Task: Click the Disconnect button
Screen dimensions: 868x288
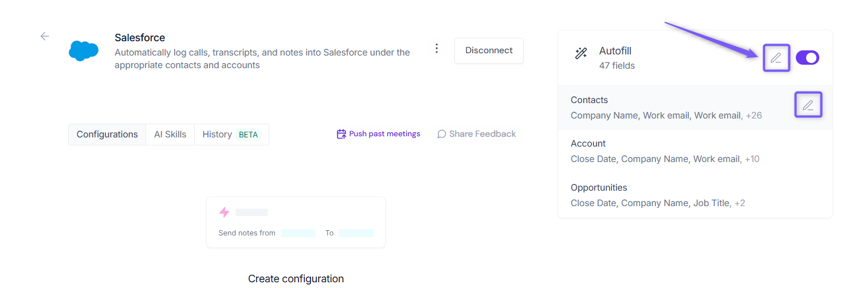Action: pos(489,50)
